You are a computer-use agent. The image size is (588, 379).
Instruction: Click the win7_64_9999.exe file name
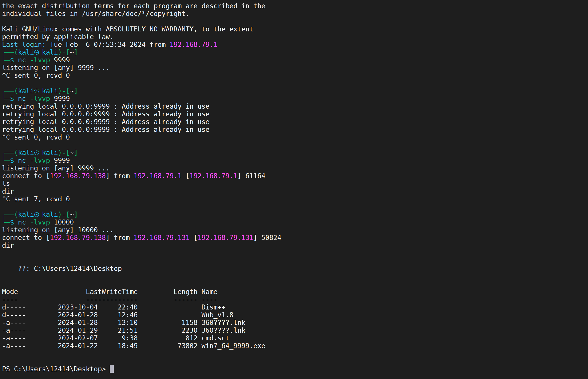(233, 346)
